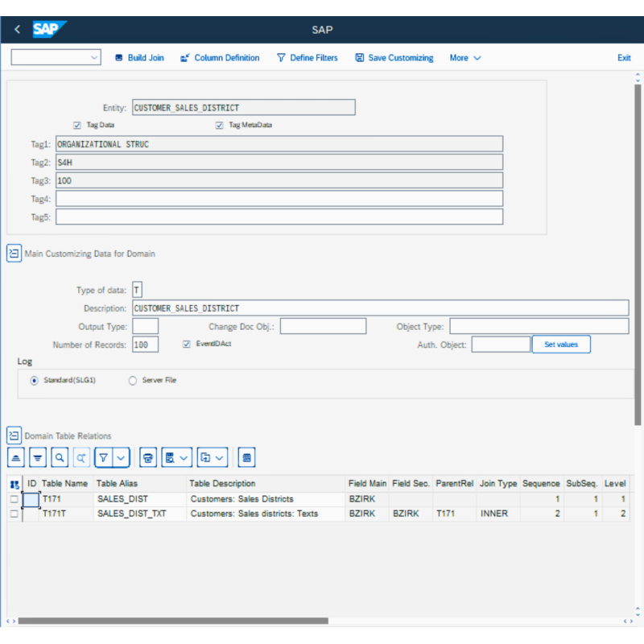Screen dimensions: 644x644
Task: Uncheck the Tag Data checkbox
Action: [x=77, y=126]
